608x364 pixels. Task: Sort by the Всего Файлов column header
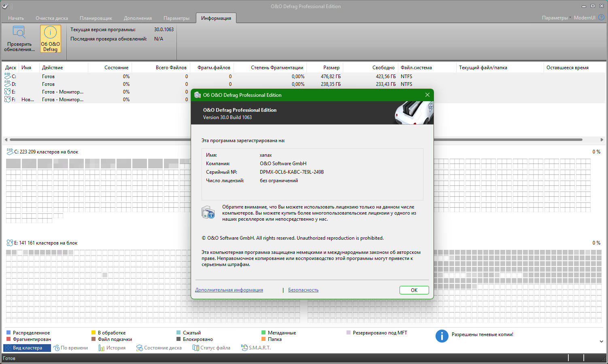point(161,68)
